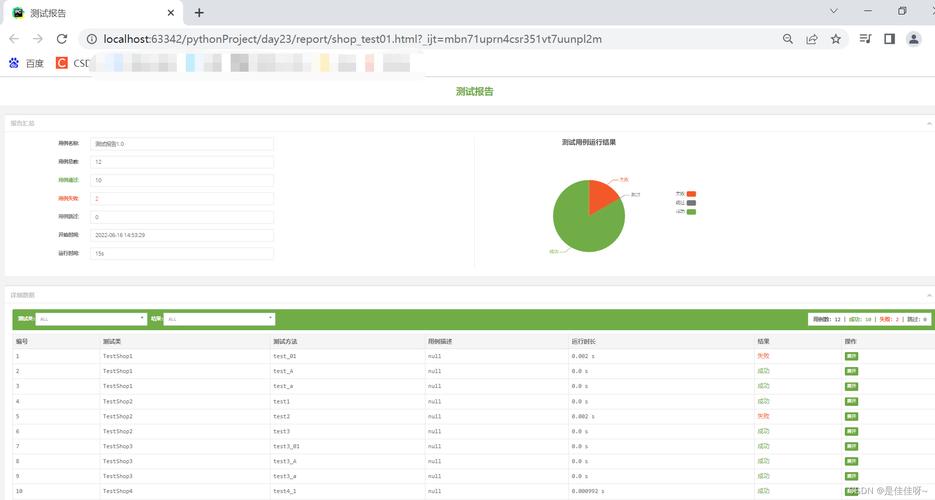The image size is (935, 500).
Task: Expand details for row 1 test_01
Action: (852, 356)
